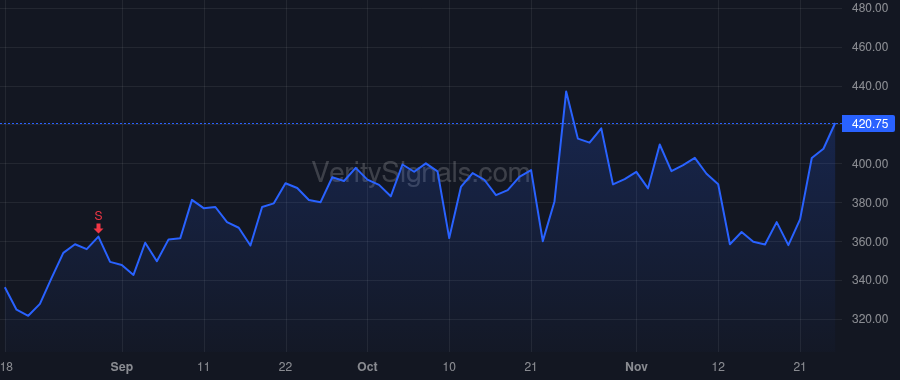Click the 380.00 price axis label

(870, 203)
